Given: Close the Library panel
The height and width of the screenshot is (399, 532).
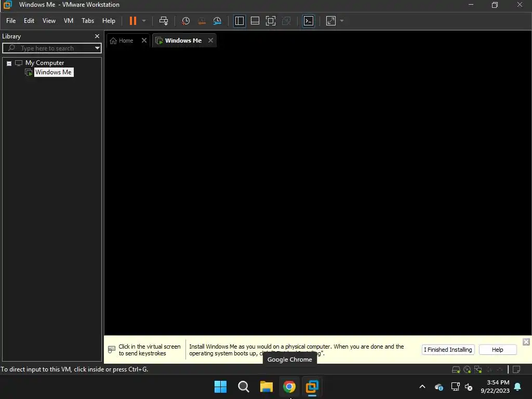Looking at the screenshot, I should [97, 36].
